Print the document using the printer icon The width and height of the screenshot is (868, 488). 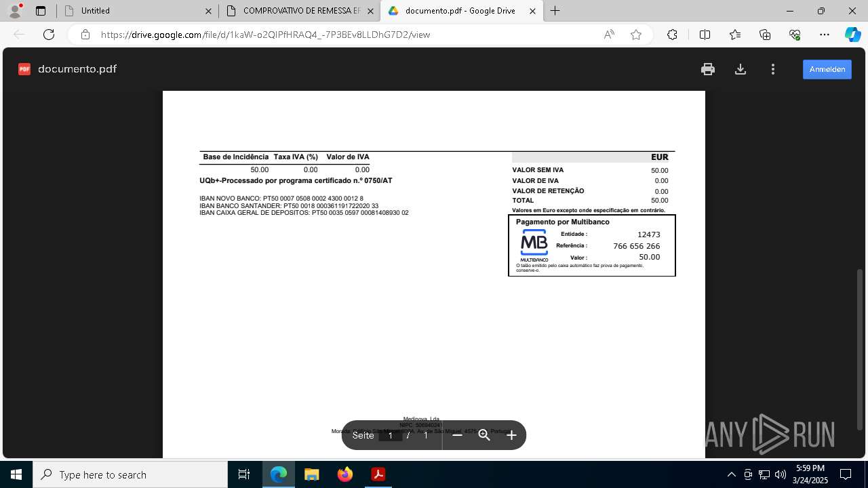[x=708, y=69]
